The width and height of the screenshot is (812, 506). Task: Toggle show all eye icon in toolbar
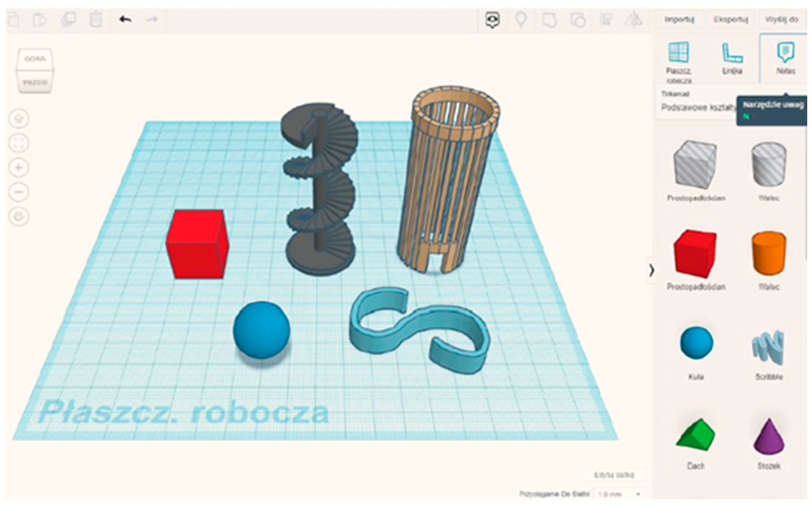(492, 20)
